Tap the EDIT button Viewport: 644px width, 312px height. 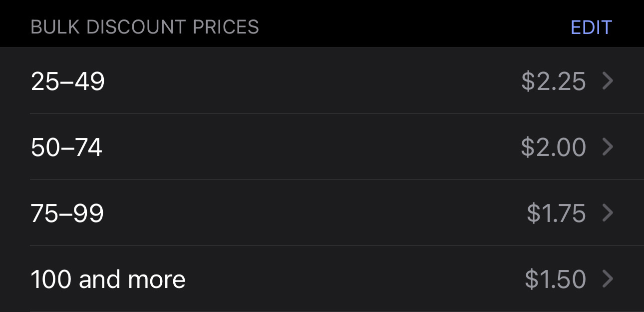[591, 27]
